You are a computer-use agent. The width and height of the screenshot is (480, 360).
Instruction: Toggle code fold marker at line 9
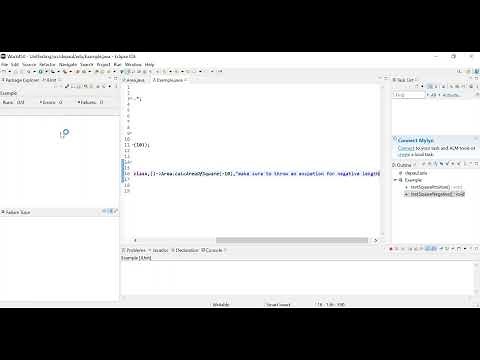click(x=130, y=133)
